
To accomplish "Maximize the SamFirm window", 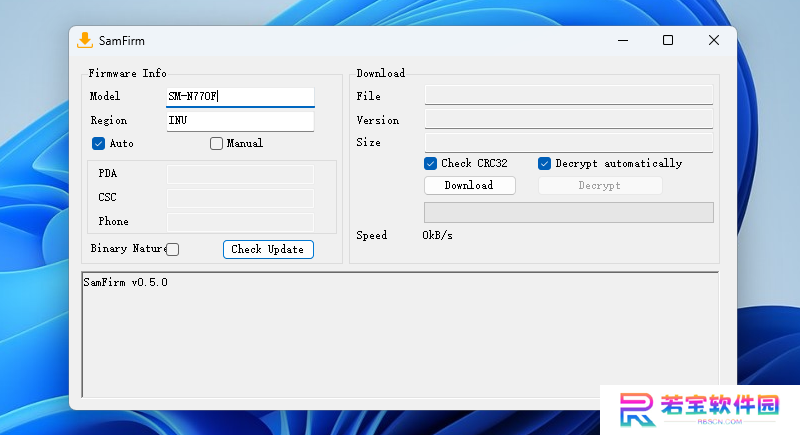I will coord(668,40).
